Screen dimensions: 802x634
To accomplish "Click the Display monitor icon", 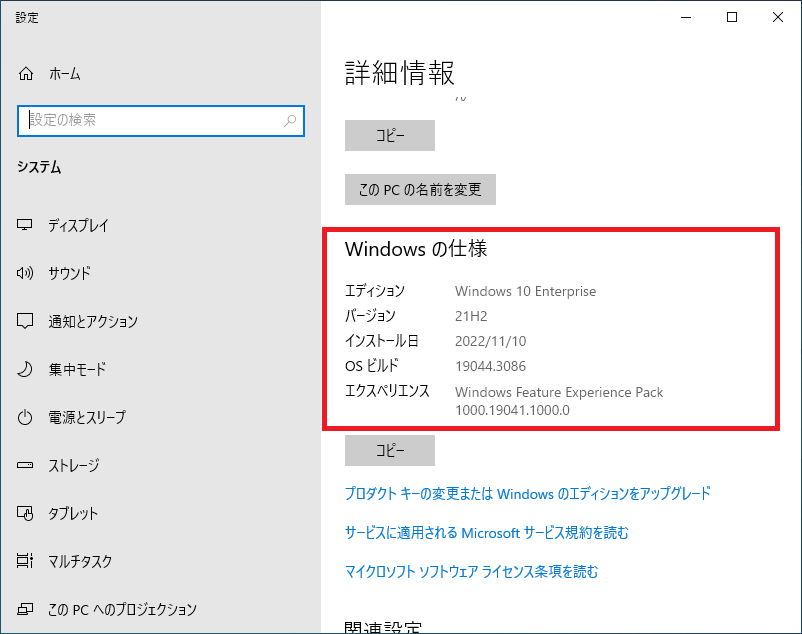I will tap(25, 225).
